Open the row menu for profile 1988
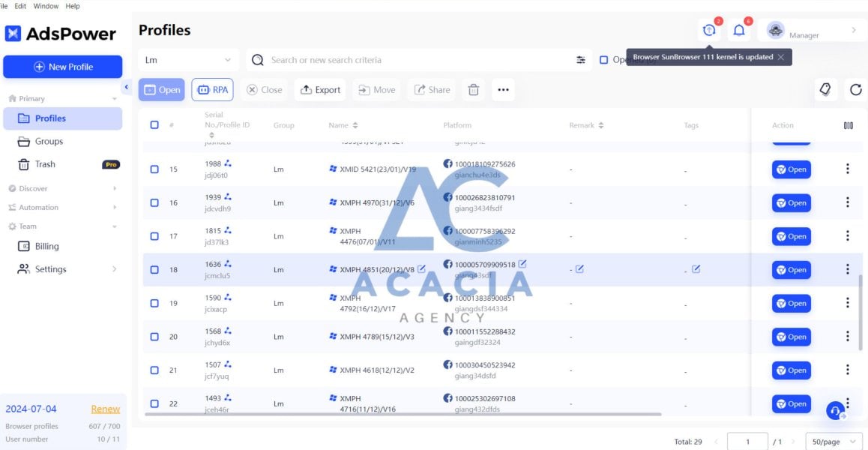Viewport: 868px width, 450px height. pyautogui.click(x=847, y=169)
